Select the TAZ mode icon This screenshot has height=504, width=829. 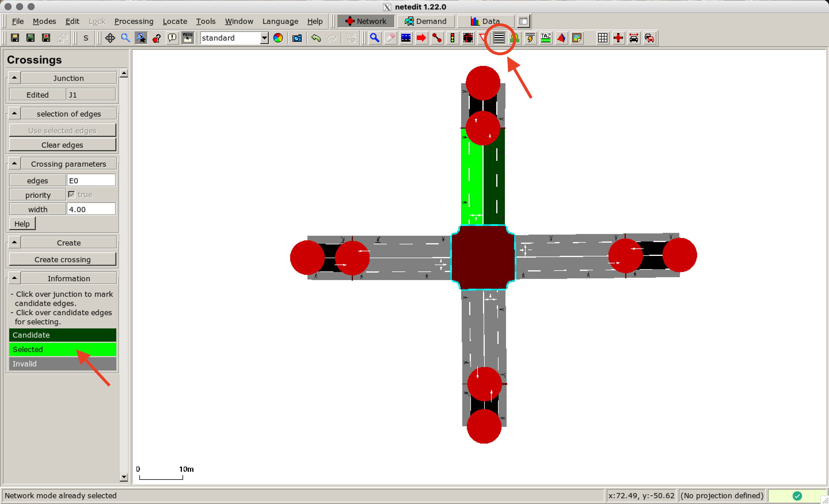pos(545,38)
